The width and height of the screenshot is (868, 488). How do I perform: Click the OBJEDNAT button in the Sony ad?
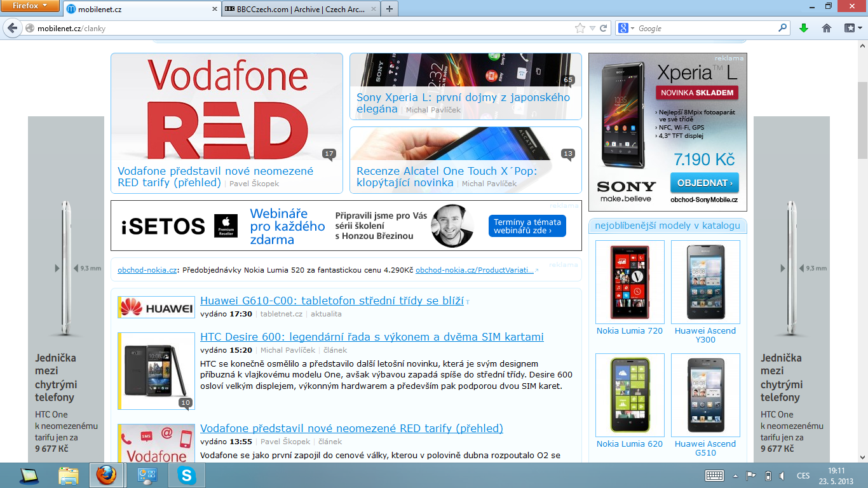tap(704, 182)
